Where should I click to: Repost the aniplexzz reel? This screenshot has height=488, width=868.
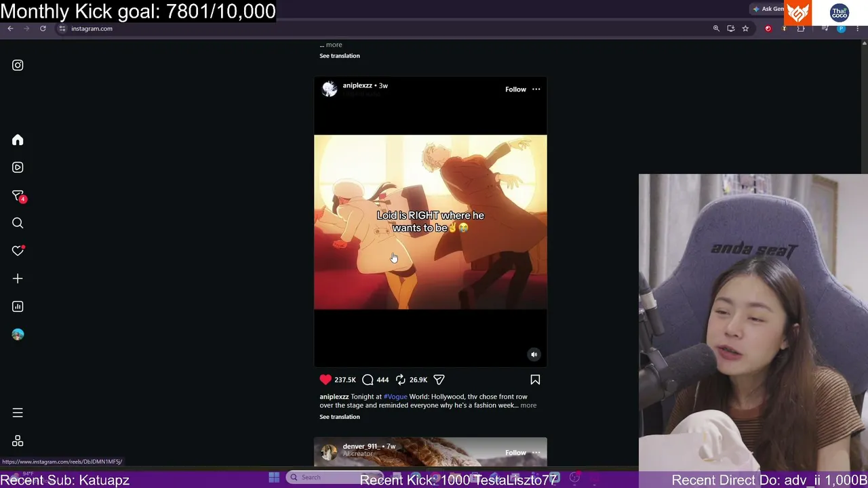400,380
